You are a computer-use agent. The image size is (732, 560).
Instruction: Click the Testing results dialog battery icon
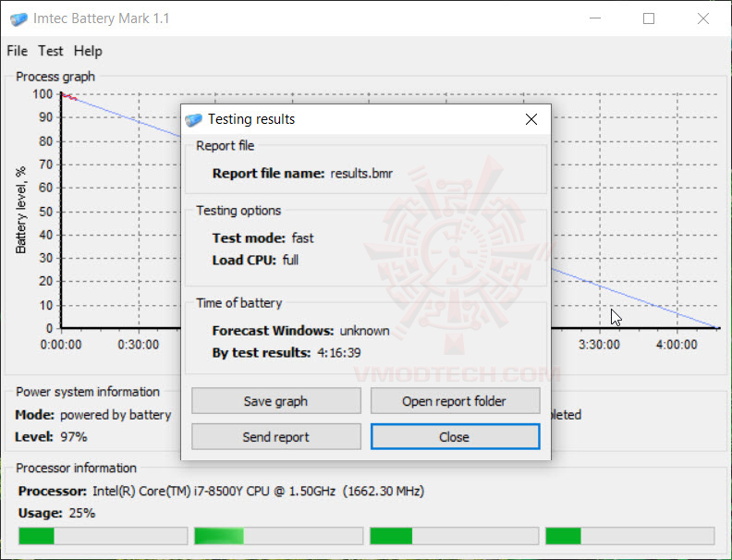click(x=193, y=120)
